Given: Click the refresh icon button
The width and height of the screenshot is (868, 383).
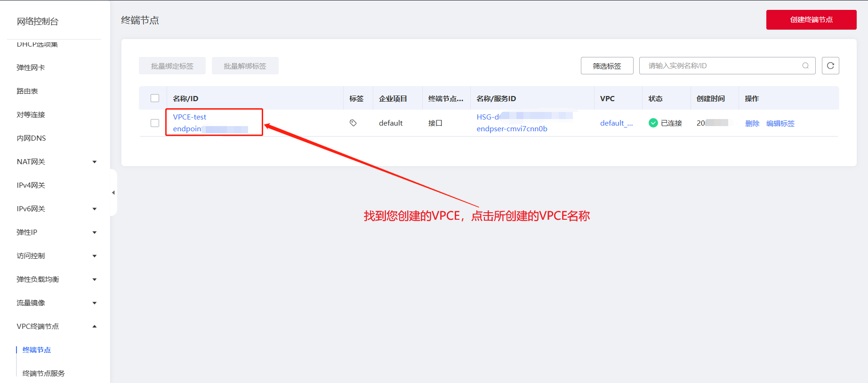Looking at the screenshot, I should click(830, 66).
